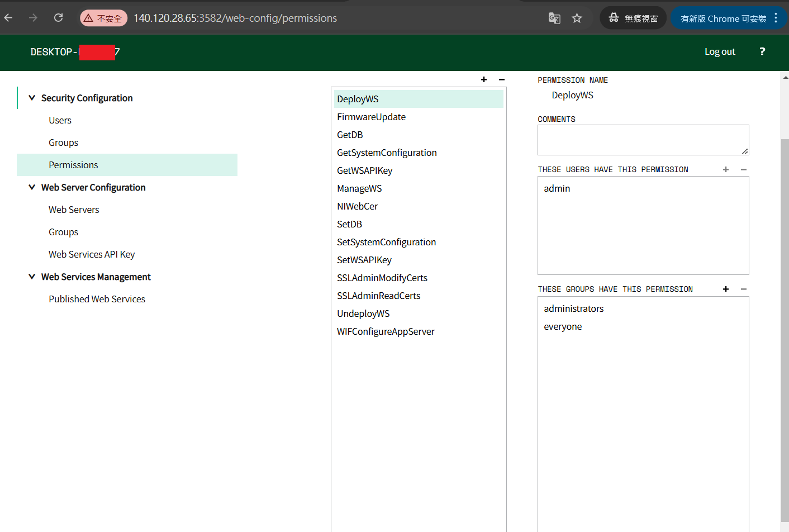Open the Chrome three-dot menu
Viewport: 789px width, 532px height.
tap(776, 18)
